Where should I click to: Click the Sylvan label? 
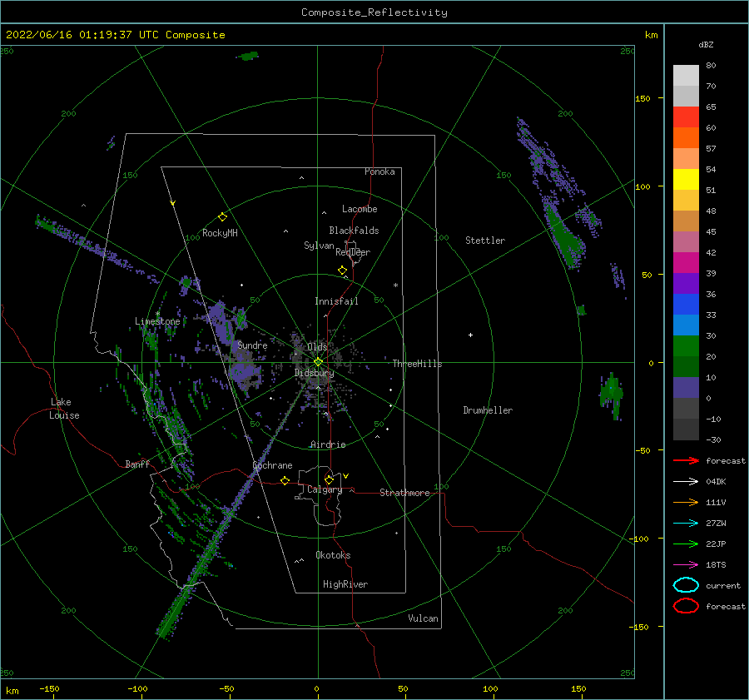click(319, 246)
